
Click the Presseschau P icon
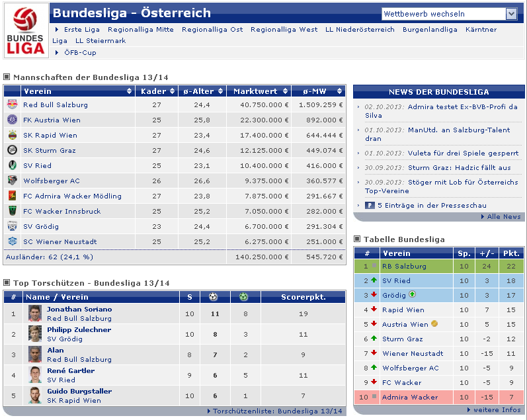370,205
